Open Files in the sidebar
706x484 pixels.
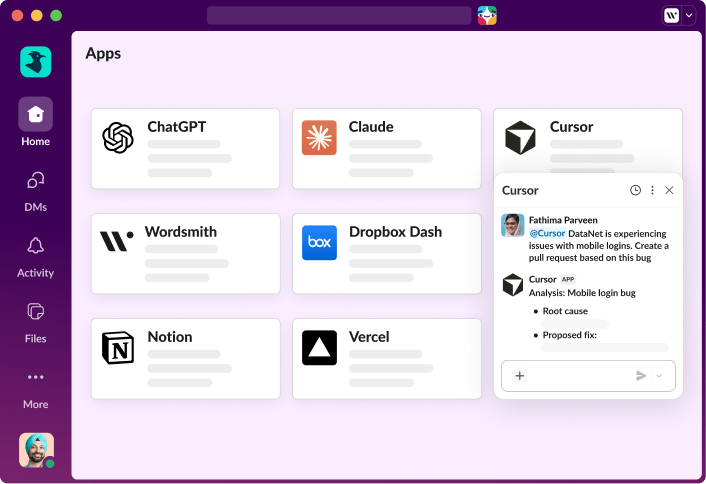(x=36, y=312)
